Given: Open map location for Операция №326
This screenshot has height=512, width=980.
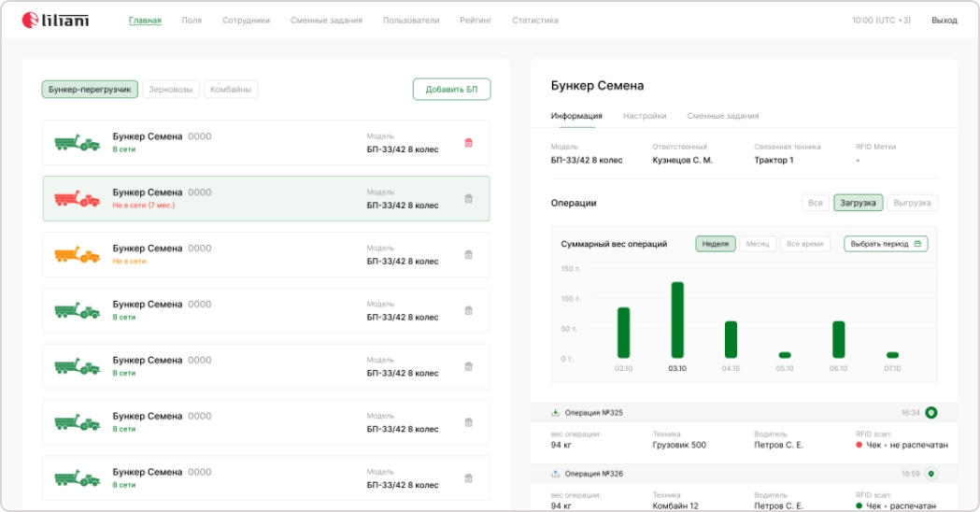Looking at the screenshot, I should [930, 474].
